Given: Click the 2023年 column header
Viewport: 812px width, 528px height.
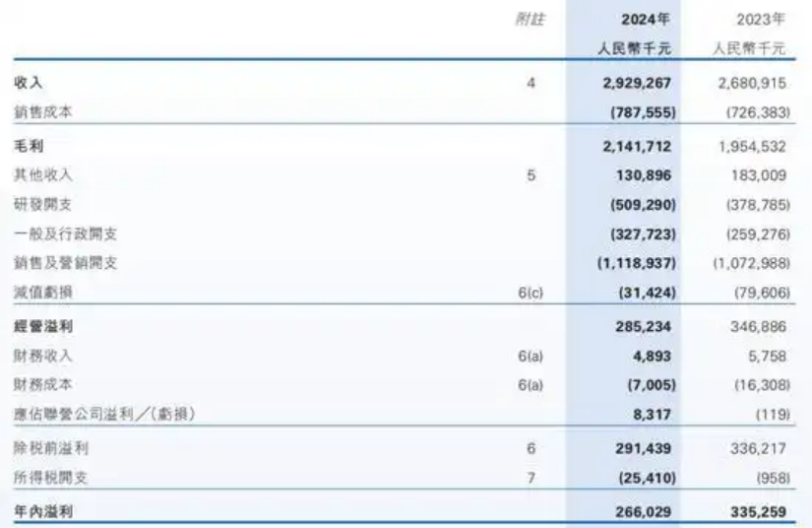Looking at the screenshot, I should pos(761,20).
